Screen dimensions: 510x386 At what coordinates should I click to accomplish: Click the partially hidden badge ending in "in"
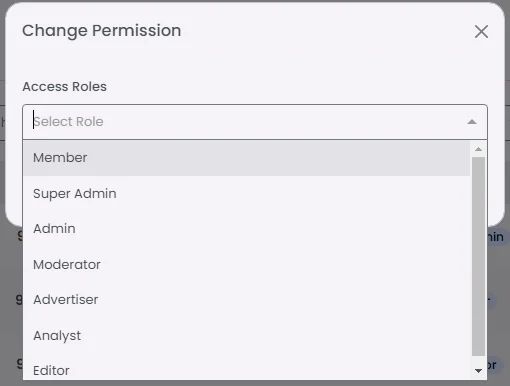click(x=496, y=237)
